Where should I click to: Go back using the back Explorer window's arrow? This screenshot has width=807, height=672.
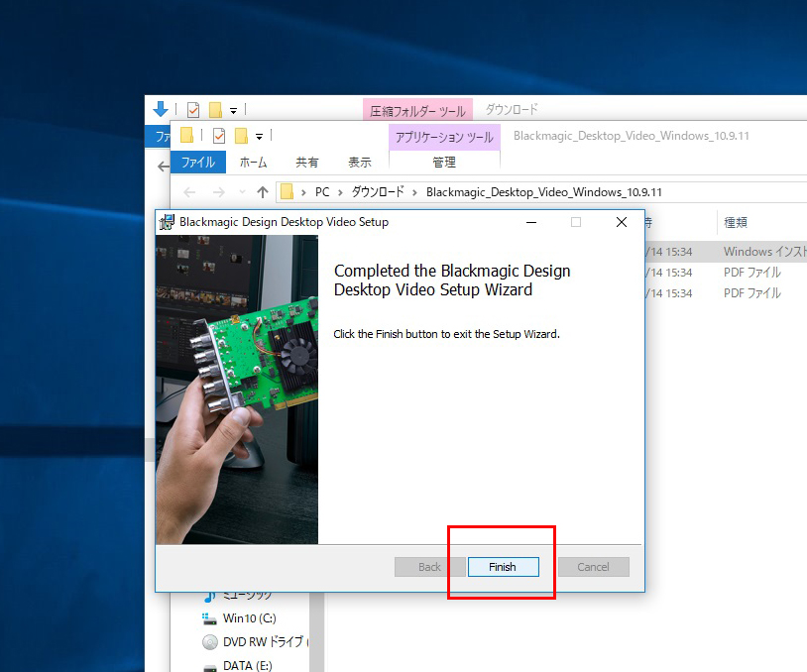tap(164, 167)
